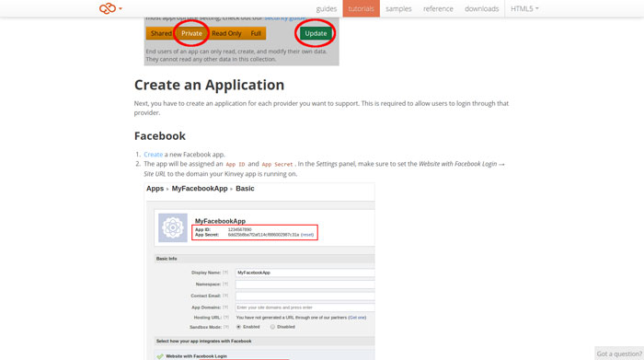
Task: Click the App ID code text
Action: (x=236, y=165)
